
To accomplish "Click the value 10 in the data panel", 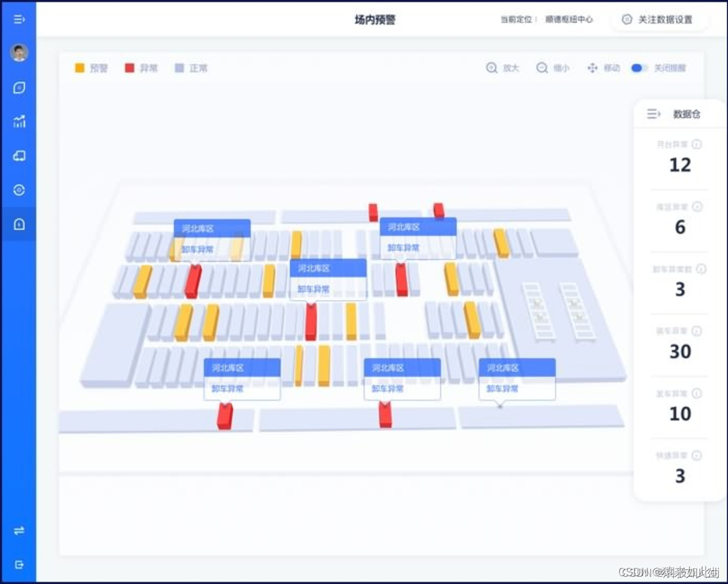I will click(x=680, y=414).
